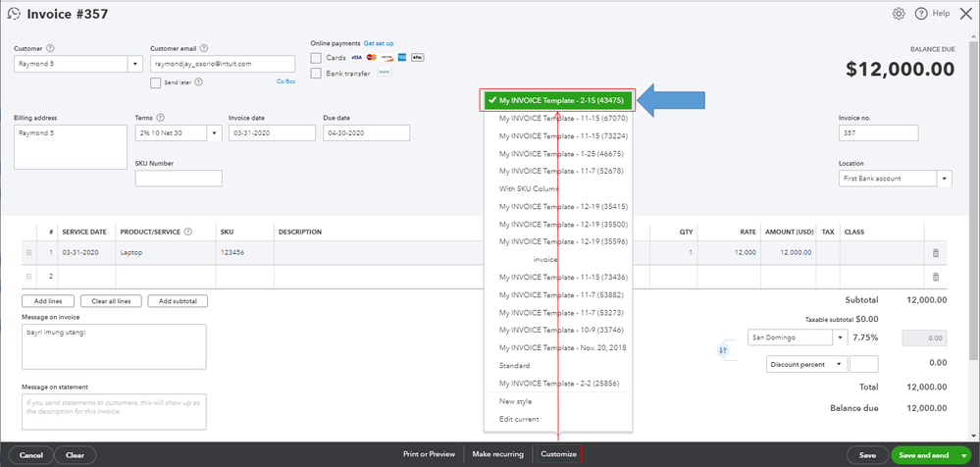980x467 pixels.
Task: Click the Get set up link
Action: tap(379, 44)
